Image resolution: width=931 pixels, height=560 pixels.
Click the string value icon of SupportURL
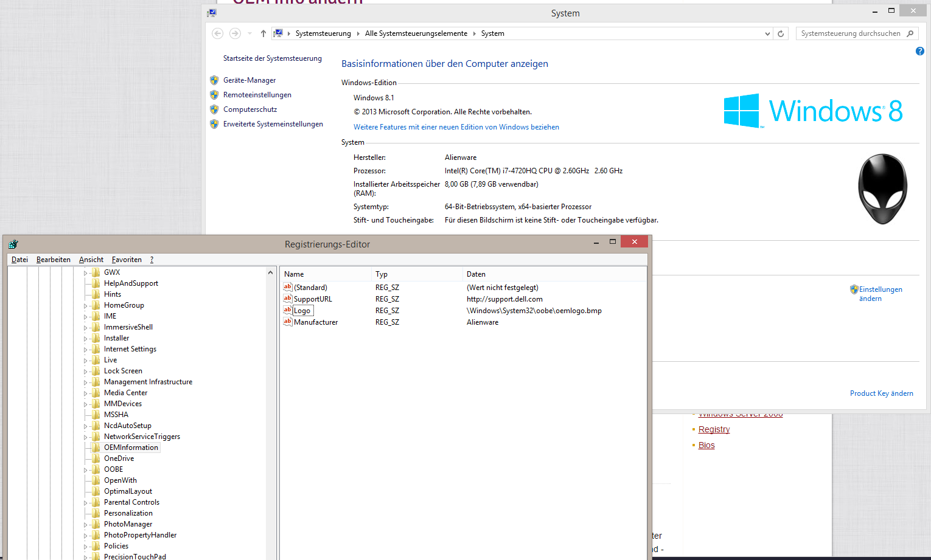click(x=288, y=299)
